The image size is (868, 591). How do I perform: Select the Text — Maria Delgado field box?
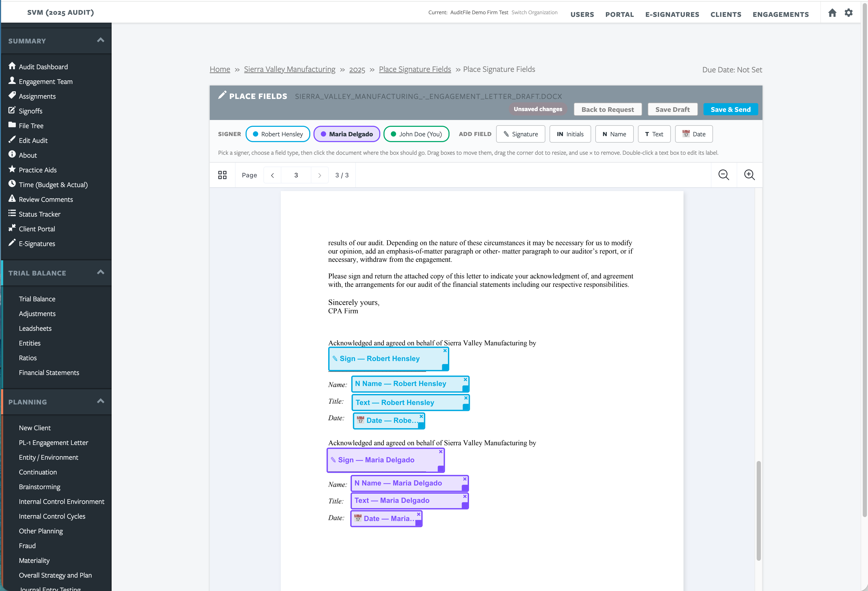click(x=409, y=501)
